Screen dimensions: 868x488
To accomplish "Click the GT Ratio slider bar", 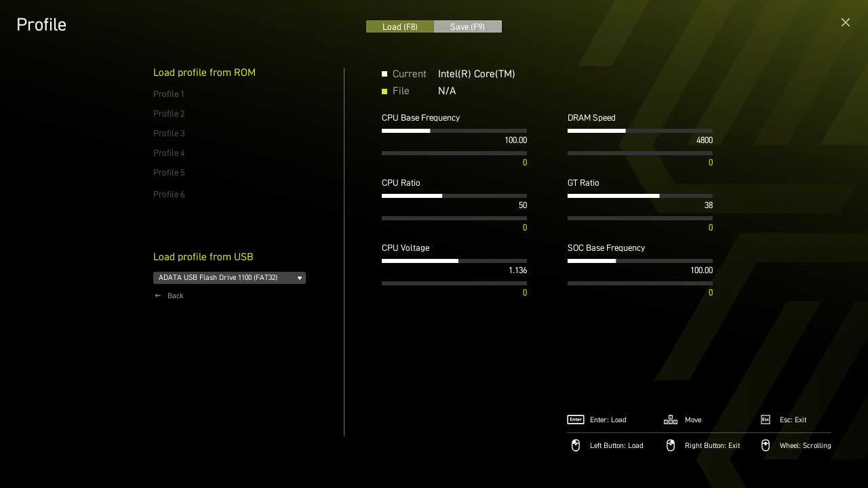I will (x=639, y=196).
